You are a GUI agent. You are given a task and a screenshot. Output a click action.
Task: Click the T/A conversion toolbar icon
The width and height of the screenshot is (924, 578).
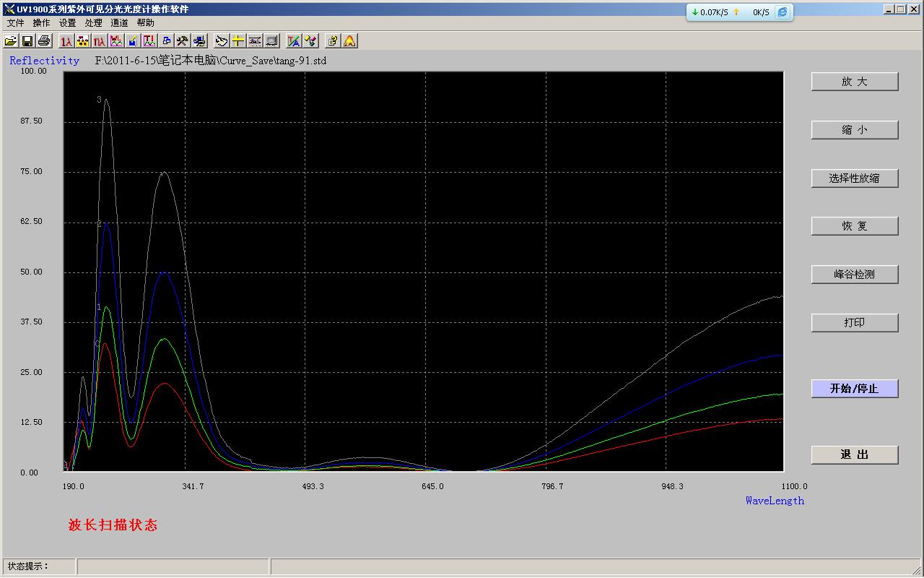293,41
